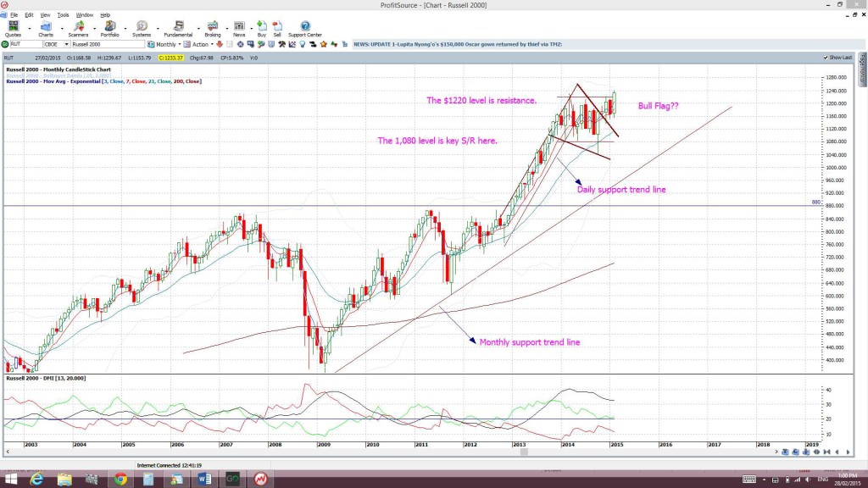
Task: Click the system clock showing 1:00 PM
Action: [x=847, y=480]
